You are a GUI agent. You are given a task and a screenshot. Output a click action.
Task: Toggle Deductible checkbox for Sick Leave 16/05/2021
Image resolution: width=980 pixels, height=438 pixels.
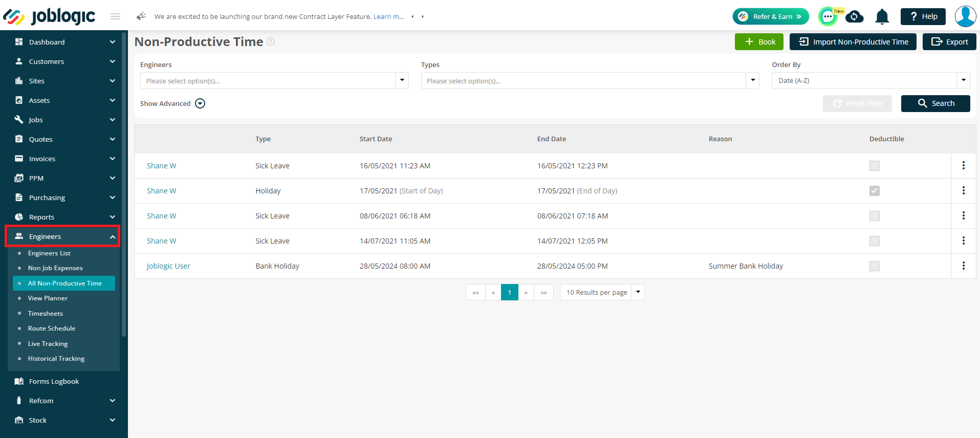(x=875, y=166)
